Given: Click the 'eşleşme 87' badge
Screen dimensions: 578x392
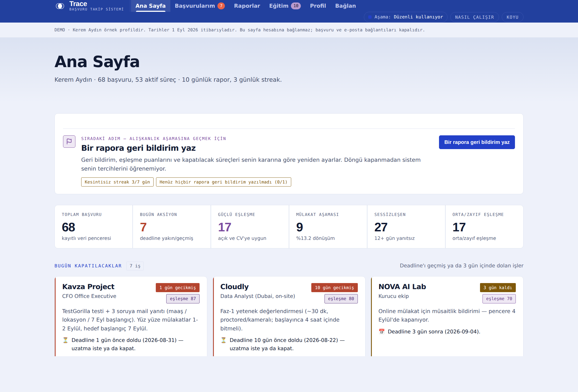Looking at the screenshot, I should (183, 299).
